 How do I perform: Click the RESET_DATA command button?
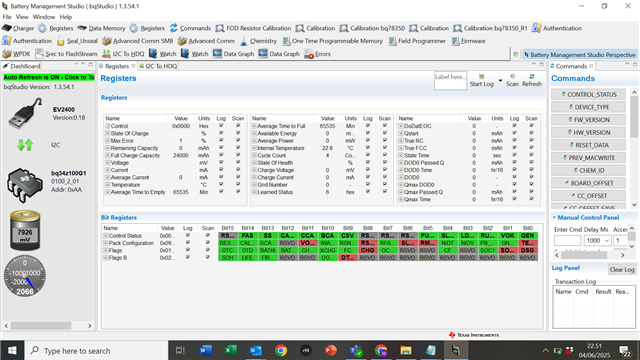[x=588, y=145]
